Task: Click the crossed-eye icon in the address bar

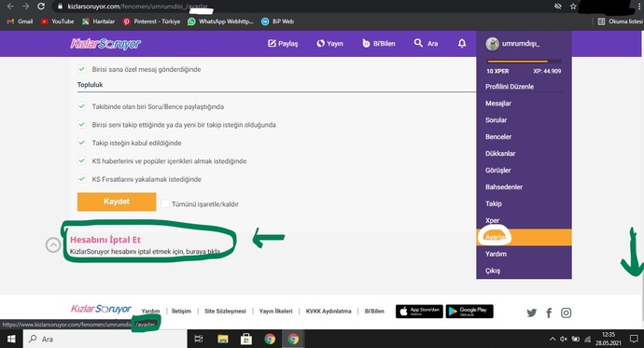Action: point(558,7)
